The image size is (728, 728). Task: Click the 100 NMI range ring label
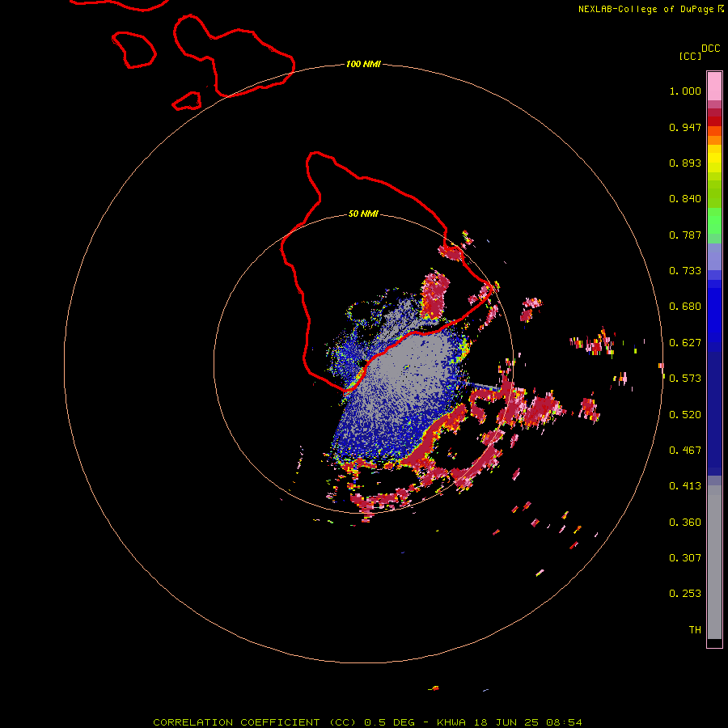coord(363,64)
